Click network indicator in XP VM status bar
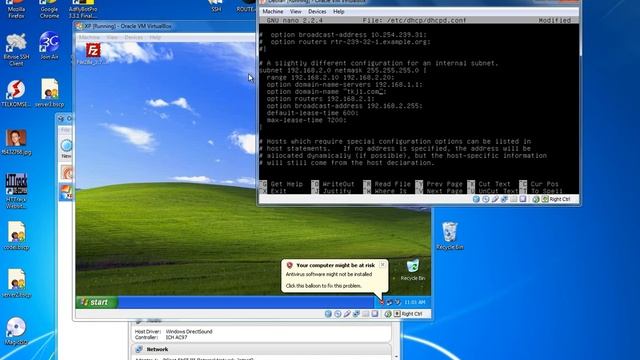640x360 pixels. coord(356,314)
